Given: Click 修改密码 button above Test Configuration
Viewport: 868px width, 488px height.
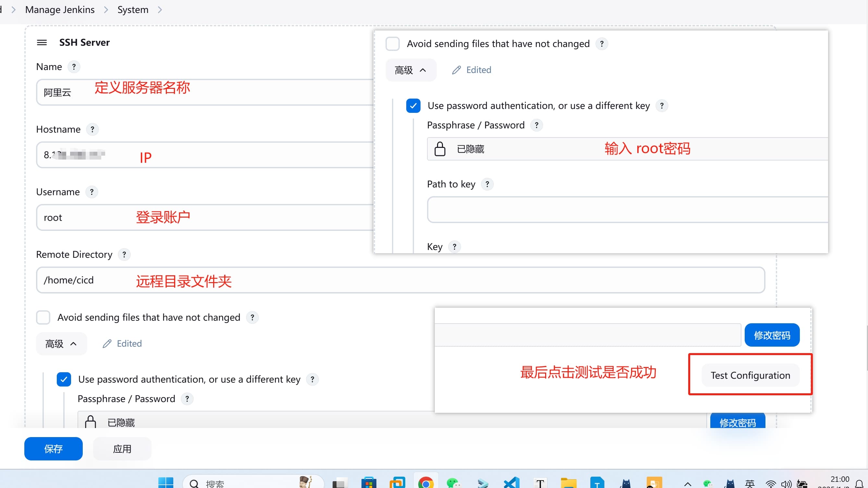Looking at the screenshot, I should (772, 335).
